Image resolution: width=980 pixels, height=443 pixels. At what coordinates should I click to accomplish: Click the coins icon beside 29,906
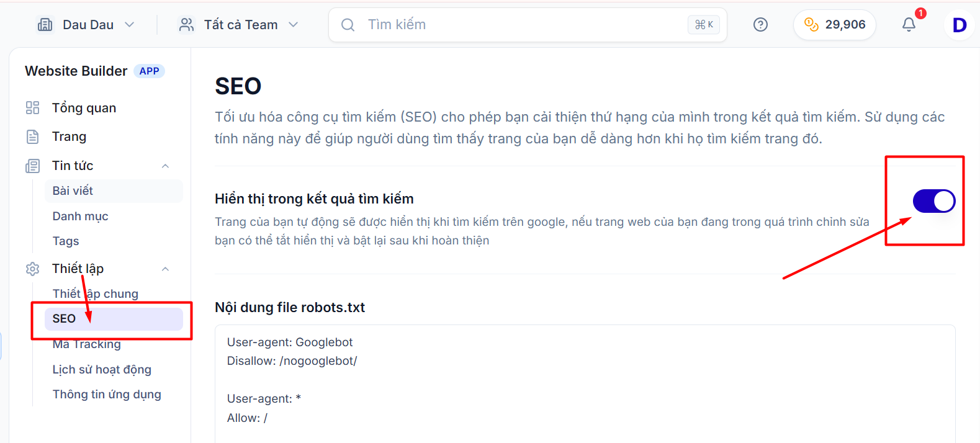click(x=811, y=25)
